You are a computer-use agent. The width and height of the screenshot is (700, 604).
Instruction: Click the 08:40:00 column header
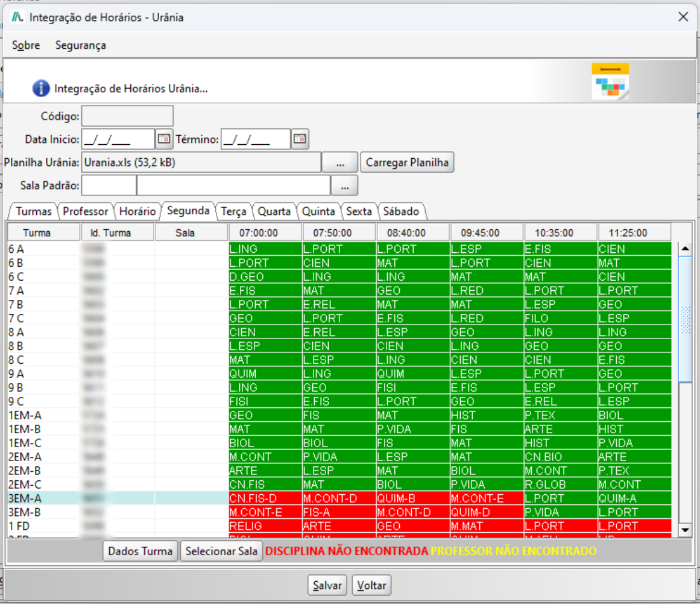[x=413, y=233]
